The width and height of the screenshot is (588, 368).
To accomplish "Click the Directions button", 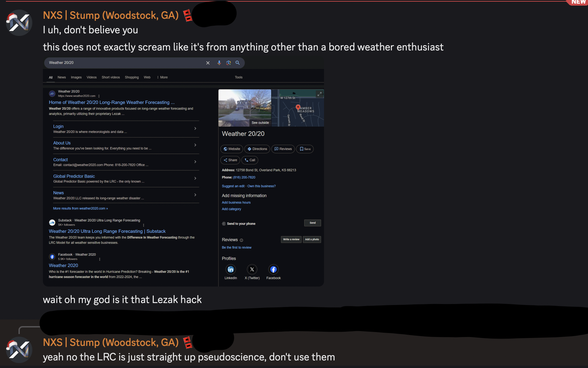I will click(257, 149).
